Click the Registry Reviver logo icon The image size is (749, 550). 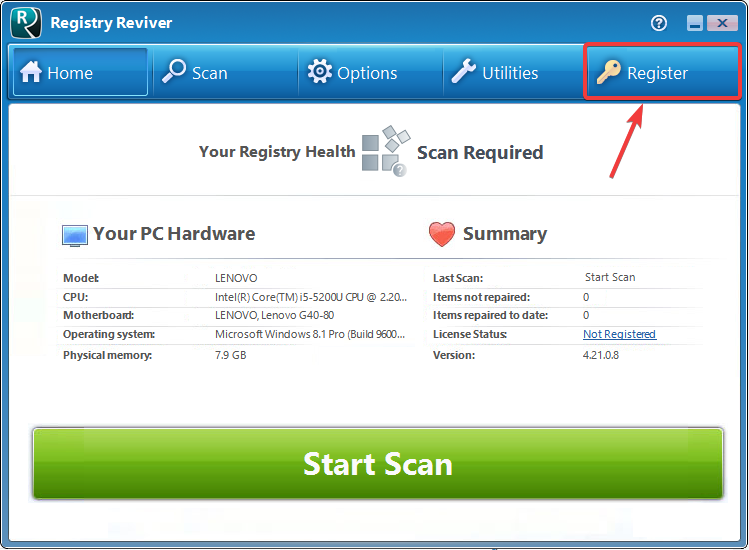coord(26,22)
